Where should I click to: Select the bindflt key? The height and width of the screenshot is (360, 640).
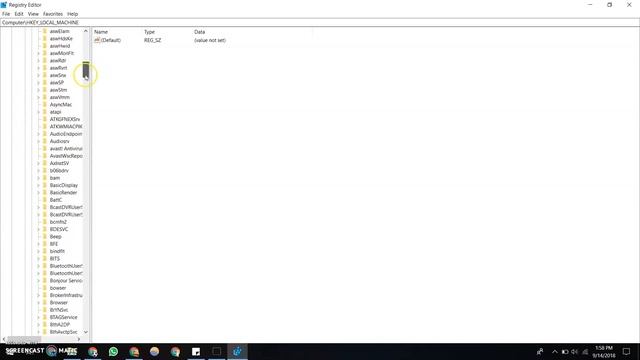pos(57,251)
